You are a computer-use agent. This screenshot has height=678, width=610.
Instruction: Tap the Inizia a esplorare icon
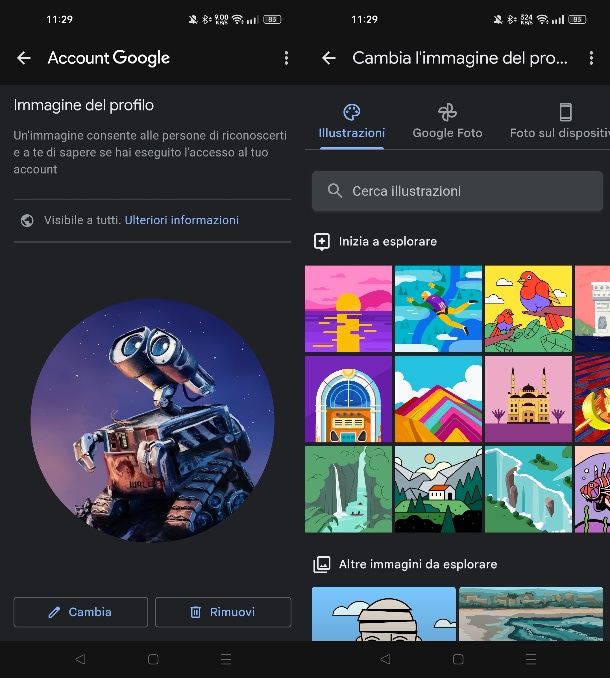[322, 242]
